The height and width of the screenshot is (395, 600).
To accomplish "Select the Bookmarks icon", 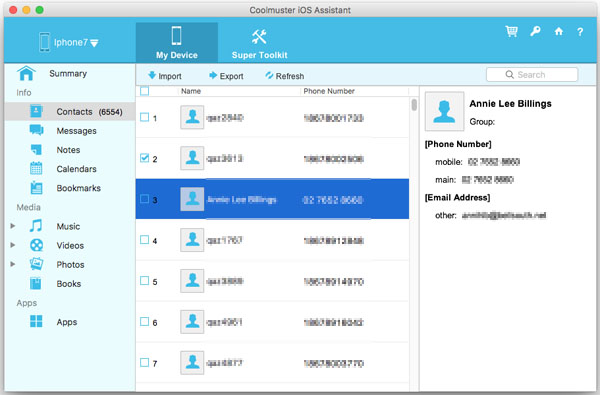I will coord(36,188).
